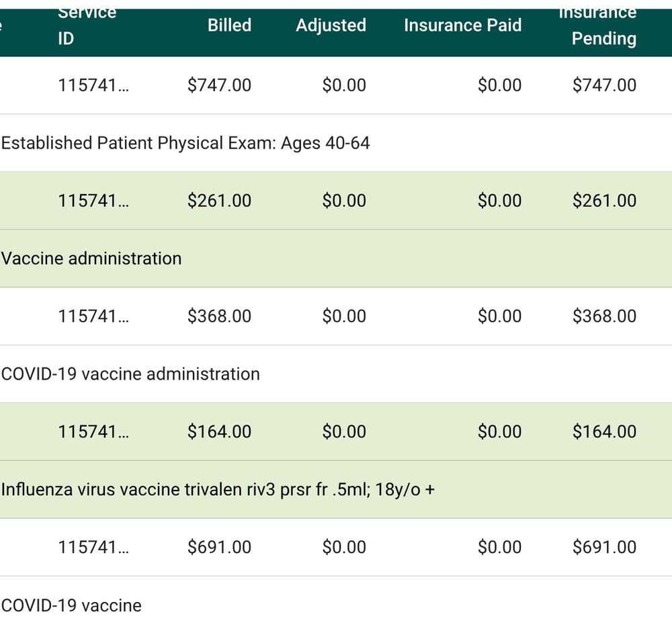
Task: Select the $261.00 value under Billed
Action: [219, 201]
